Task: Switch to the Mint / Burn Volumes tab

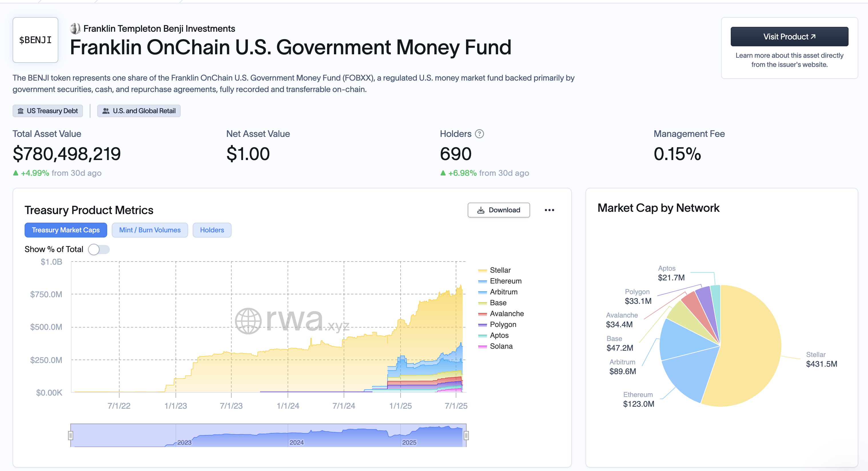Action: click(x=150, y=230)
